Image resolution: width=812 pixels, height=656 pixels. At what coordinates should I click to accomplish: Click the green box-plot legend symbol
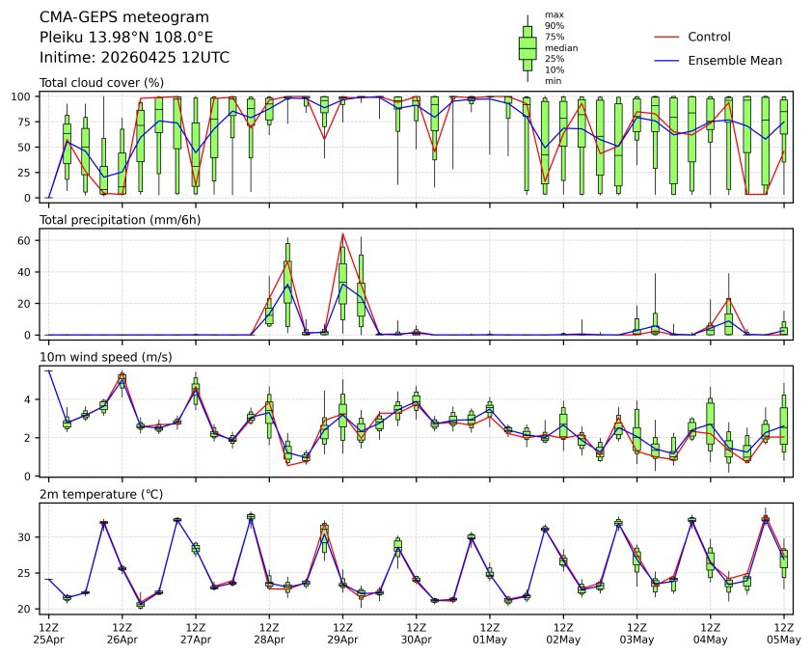click(x=528, y=48)
